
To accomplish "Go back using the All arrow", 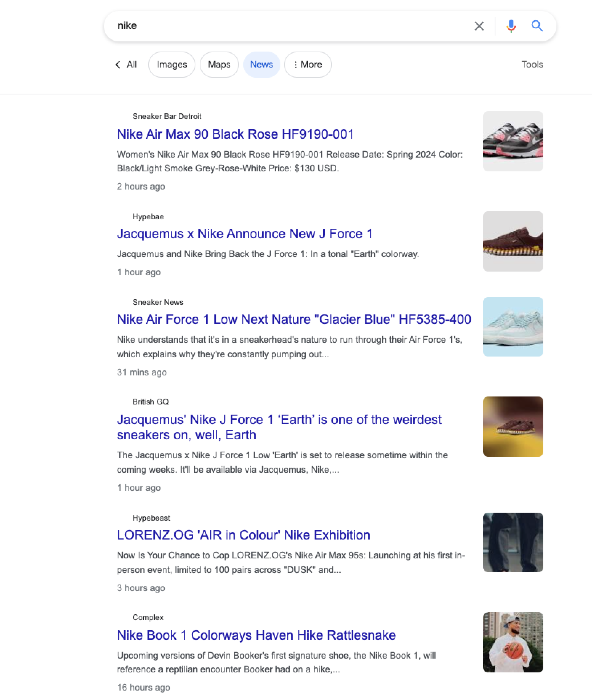I will (126, 65).
